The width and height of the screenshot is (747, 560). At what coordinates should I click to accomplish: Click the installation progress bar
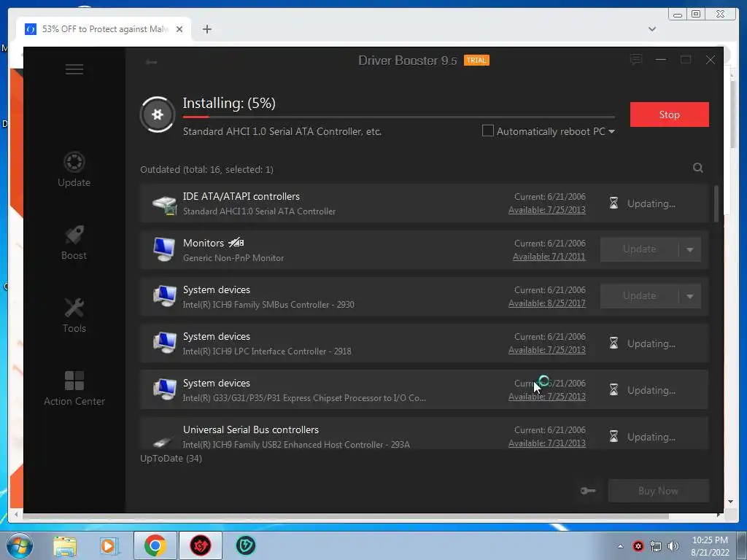[x=399, y=117]
